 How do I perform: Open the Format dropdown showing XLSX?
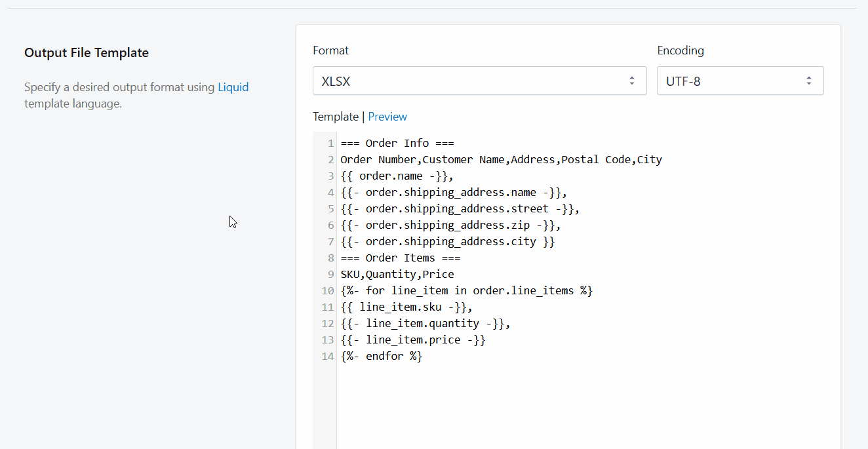click(x=479, y=81)
